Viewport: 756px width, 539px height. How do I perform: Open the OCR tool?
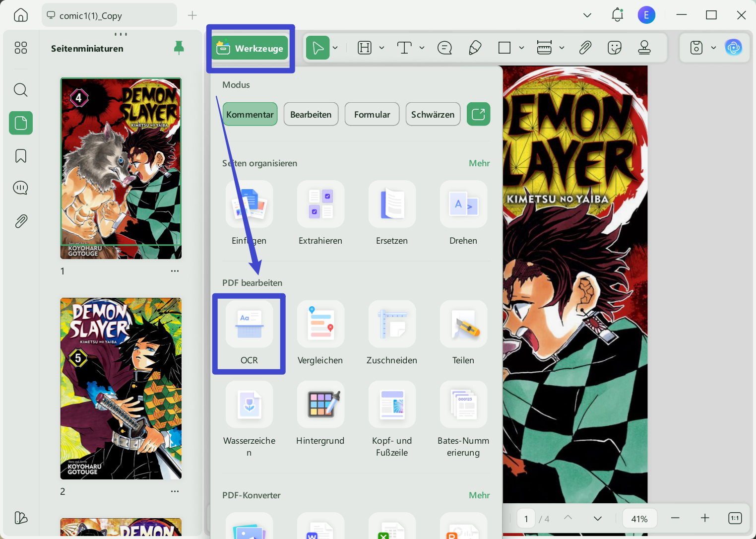coord(249,334)
